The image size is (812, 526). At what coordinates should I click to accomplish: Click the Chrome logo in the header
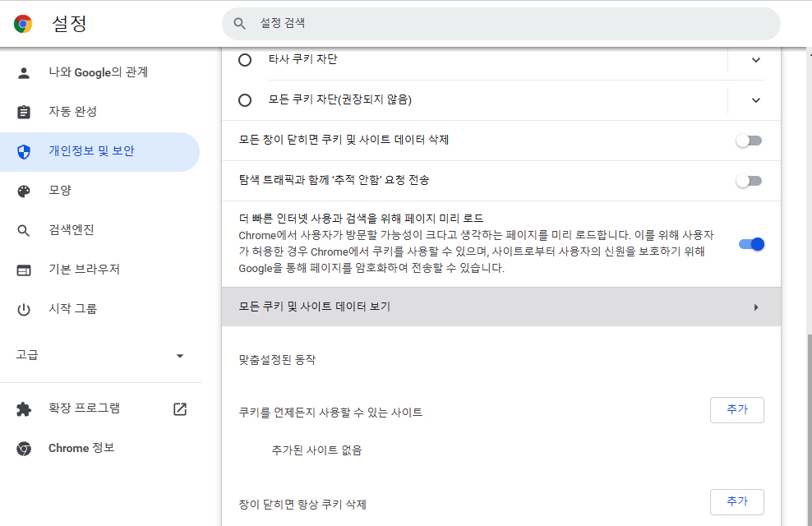point(22,23)
